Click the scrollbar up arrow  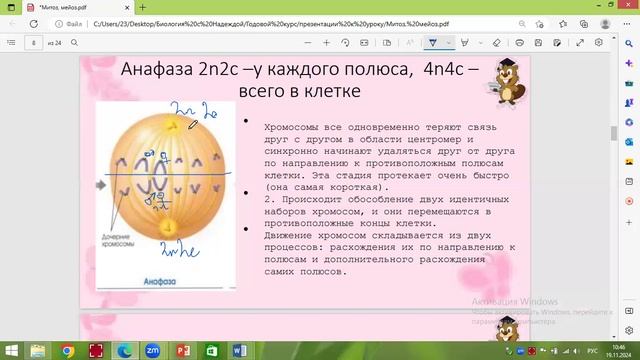point(614,38)
